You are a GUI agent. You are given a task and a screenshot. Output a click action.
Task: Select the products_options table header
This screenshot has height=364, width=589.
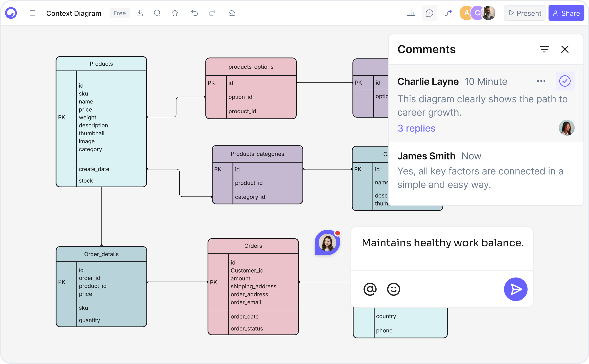(x=251, y=67)
